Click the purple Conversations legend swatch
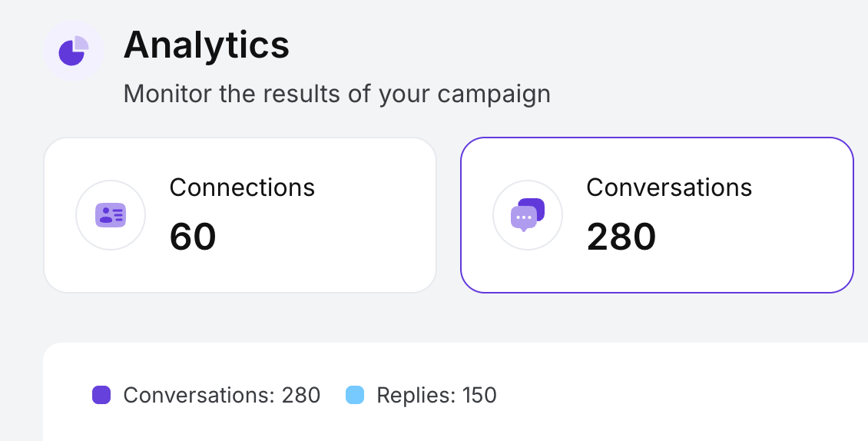 (x=101, y=396)
